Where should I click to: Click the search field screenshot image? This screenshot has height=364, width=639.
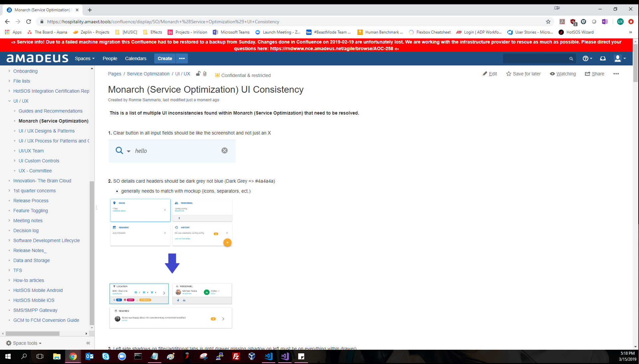(x=172, y=151)
